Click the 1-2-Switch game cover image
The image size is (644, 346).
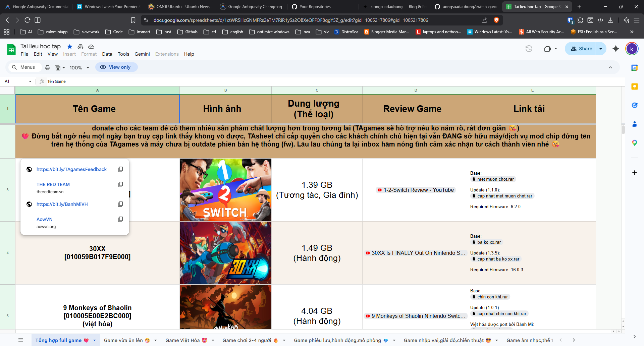coord(225,190)
